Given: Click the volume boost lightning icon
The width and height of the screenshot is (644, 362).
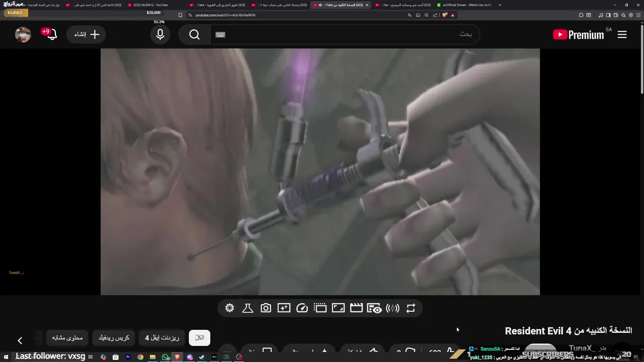Looking at the screenshot, I should (x=392, y=308).
